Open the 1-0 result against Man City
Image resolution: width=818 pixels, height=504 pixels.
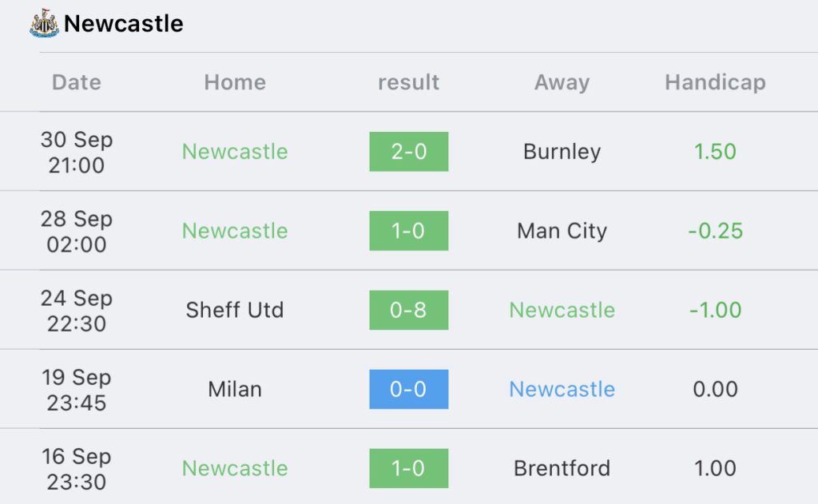(408, 231)
